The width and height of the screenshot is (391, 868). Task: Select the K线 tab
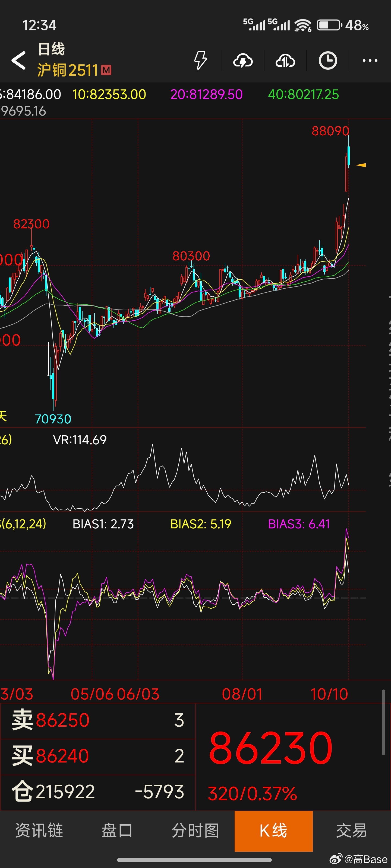[x=273, y=831]
